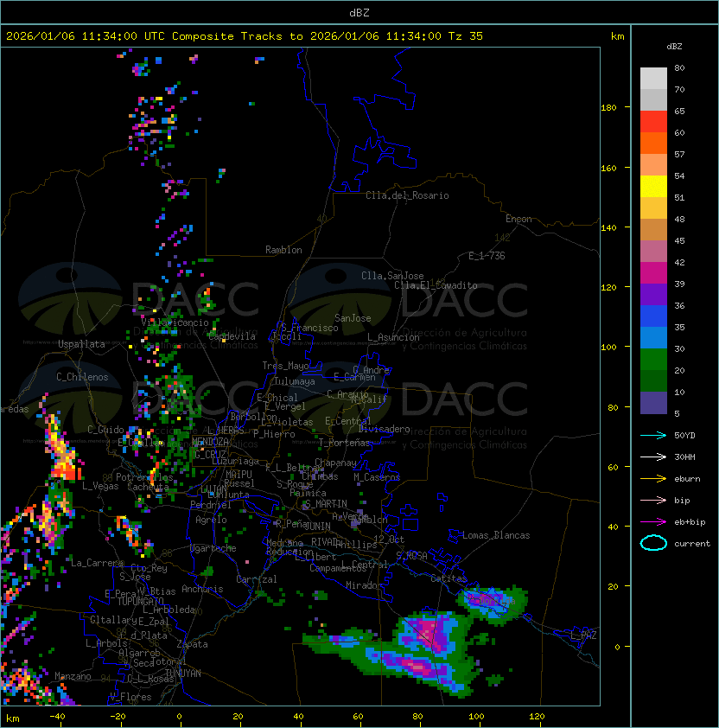Pick the red 65 dBZ legend swatch
719x728 pixels.
pyautogui.click(x=653, y=121)
